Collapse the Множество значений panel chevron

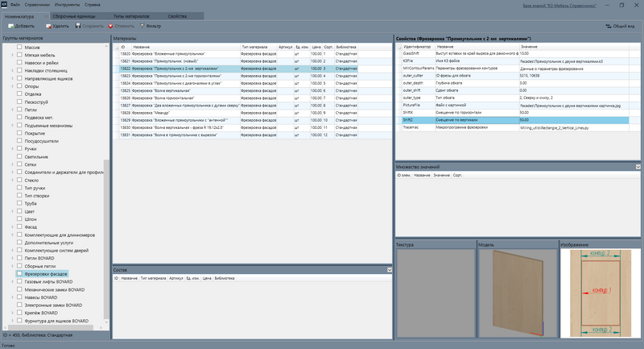coord(638,167)
